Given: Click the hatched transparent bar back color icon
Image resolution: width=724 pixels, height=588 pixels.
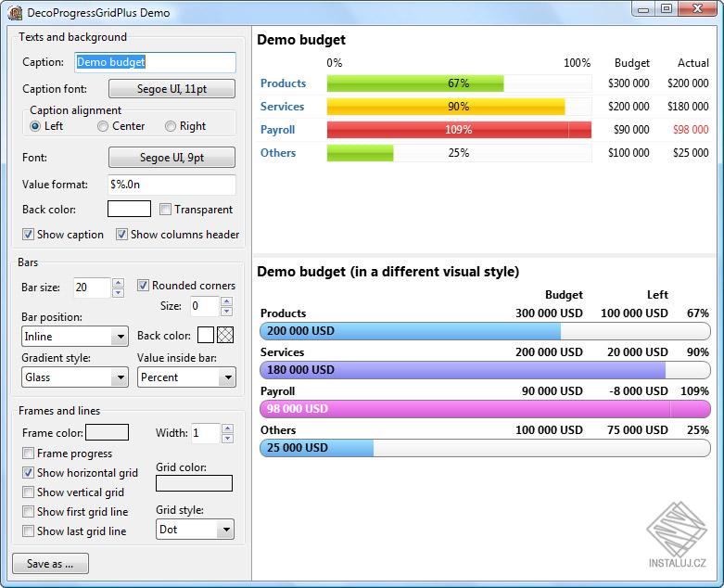Looking at the screenshot, I should pyautogui.click(x=225, y=335).
